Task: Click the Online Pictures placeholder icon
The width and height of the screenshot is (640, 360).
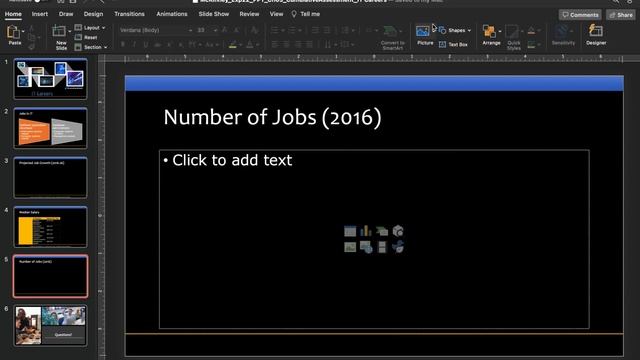Action: pos(366,247)
